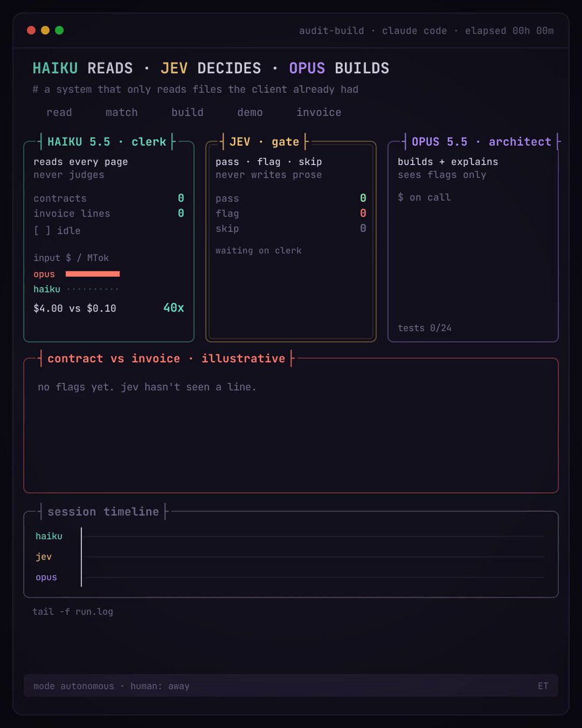This screenshot has width=582, height=728.
Task: Click 'reads every page' in the clerk panel
Action: (81, 162)
